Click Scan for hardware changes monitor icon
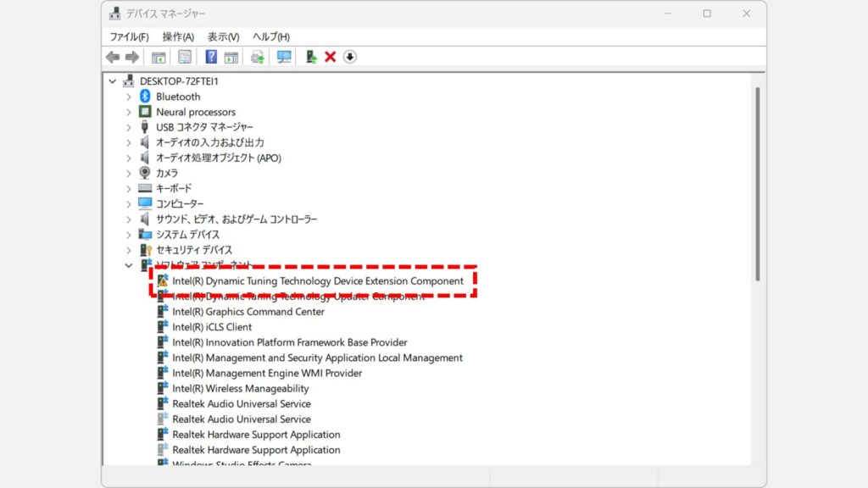Image resolution: width=868 pixels, height=488 pixels. [x=284, y=57]
